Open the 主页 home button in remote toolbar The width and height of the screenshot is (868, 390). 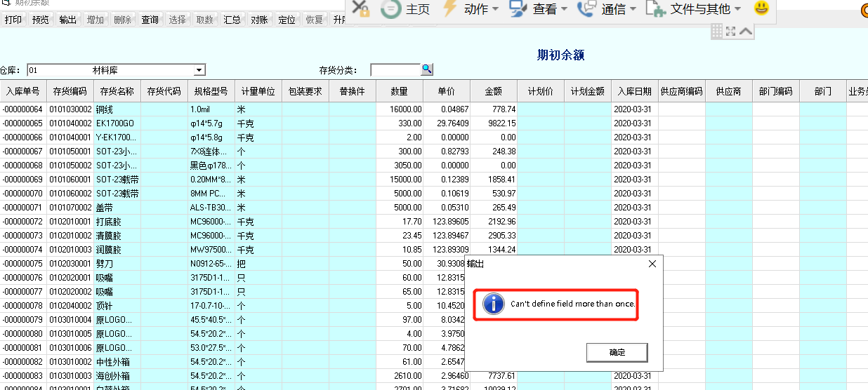(x=405, y=9)
